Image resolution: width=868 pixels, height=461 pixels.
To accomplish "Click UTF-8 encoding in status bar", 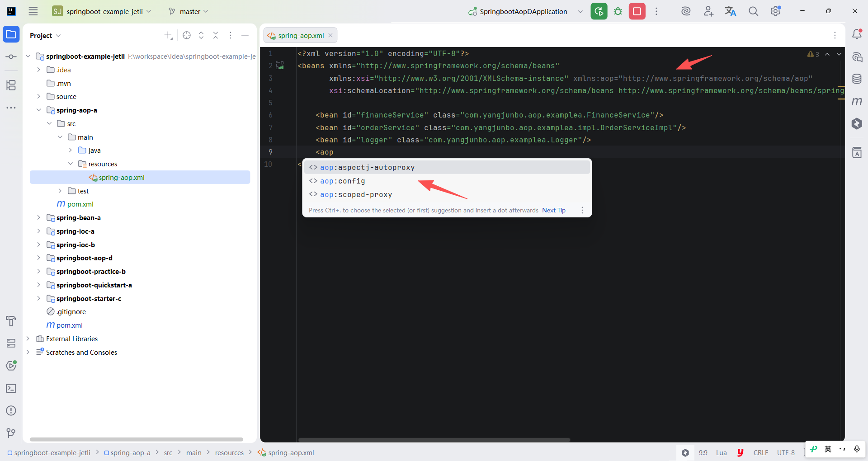I will pos(786,452).
